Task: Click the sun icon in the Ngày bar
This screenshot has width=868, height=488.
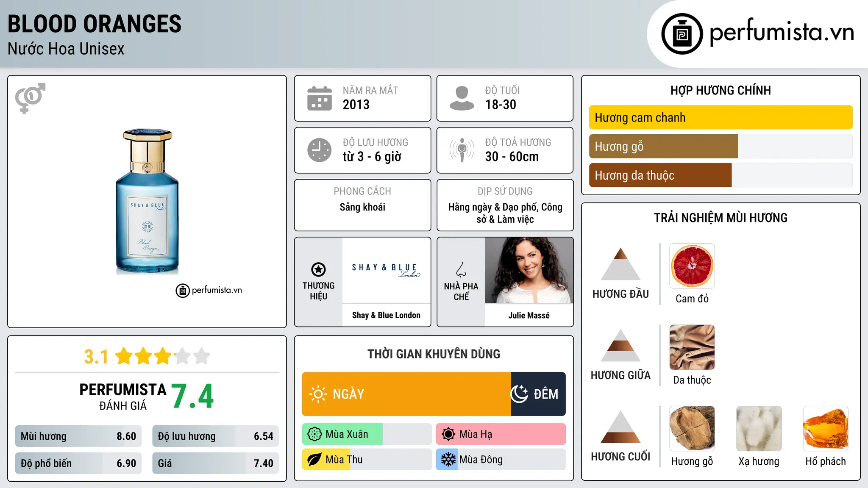Action: click(318, 394)
